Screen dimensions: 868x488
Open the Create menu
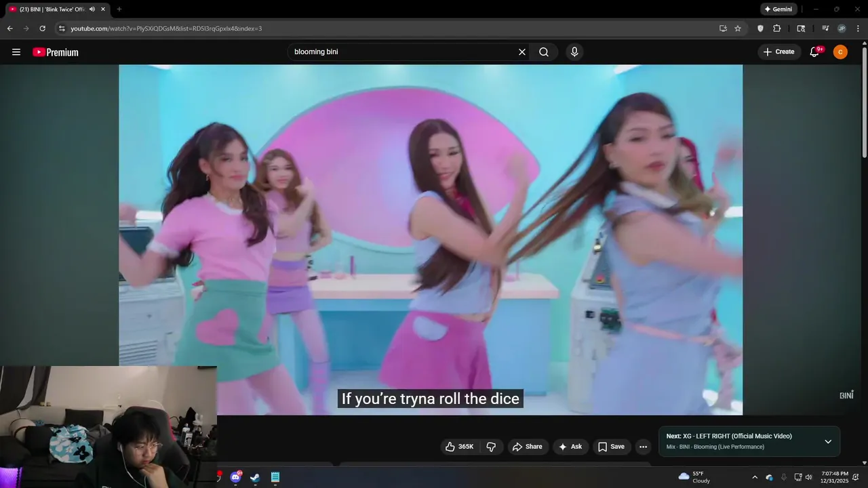[x=778, y=52]
